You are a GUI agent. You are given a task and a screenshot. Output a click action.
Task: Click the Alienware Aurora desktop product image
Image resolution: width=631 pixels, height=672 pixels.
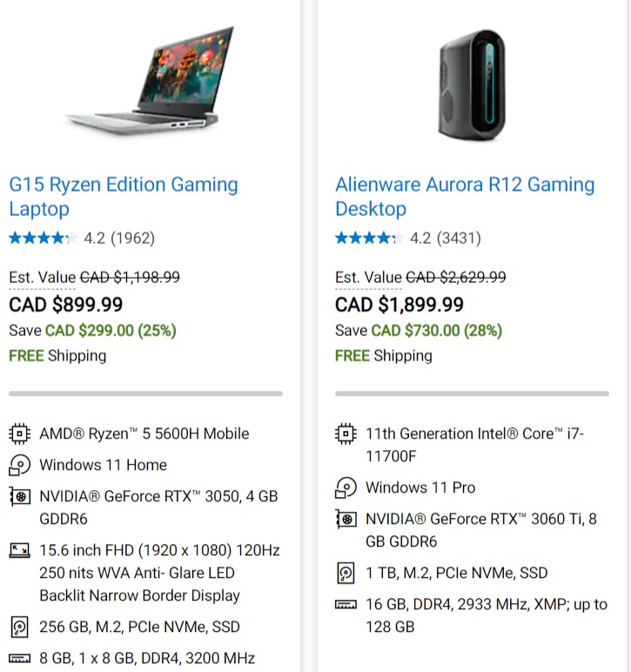click(x=472, y=84)
